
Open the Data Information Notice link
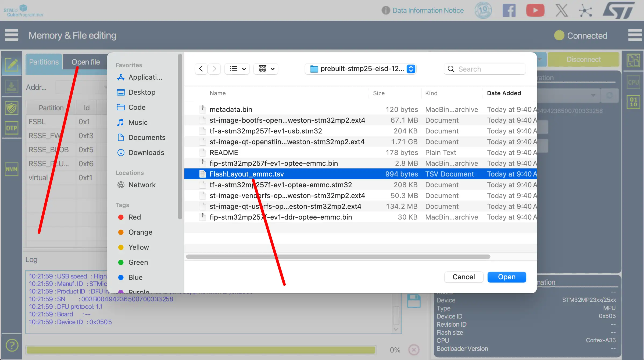point(428,10)
